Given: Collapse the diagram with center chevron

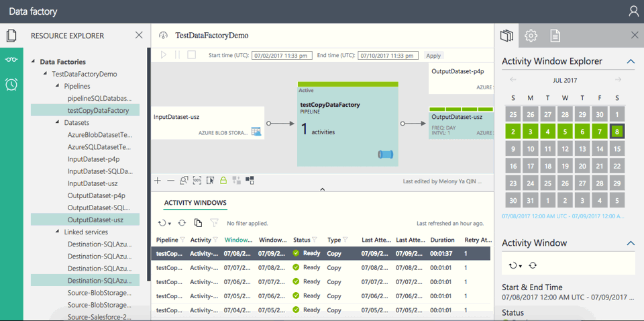Looking at the screenshot, I should 323,189.
